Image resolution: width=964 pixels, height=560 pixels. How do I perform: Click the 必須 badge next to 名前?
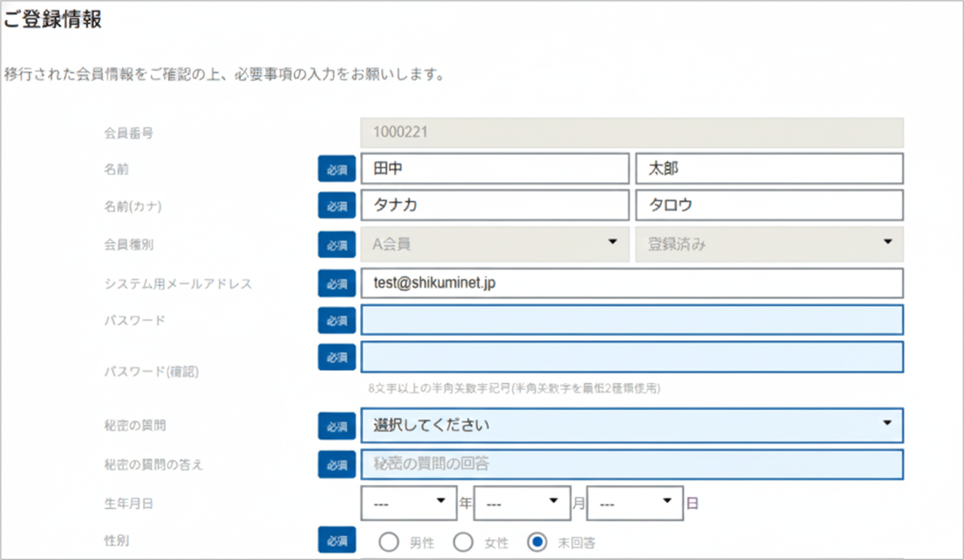337,169
